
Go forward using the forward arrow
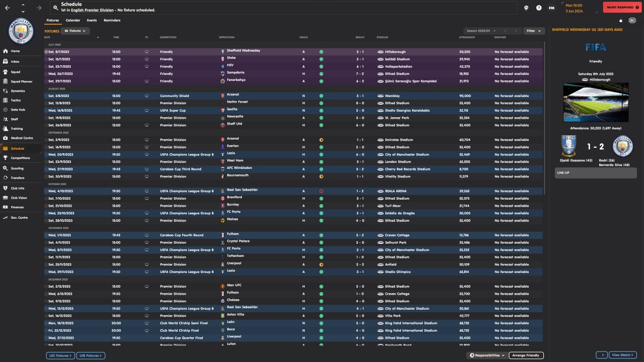[39, 8]
